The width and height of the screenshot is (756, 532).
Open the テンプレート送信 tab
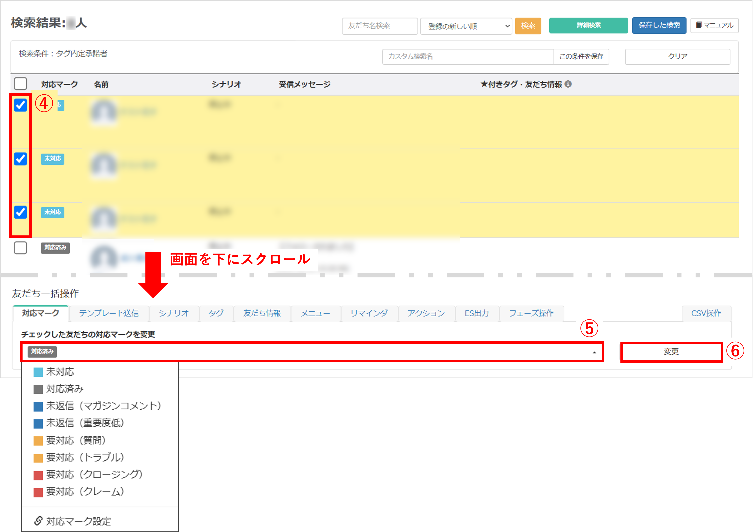click(x=109, y=313)
